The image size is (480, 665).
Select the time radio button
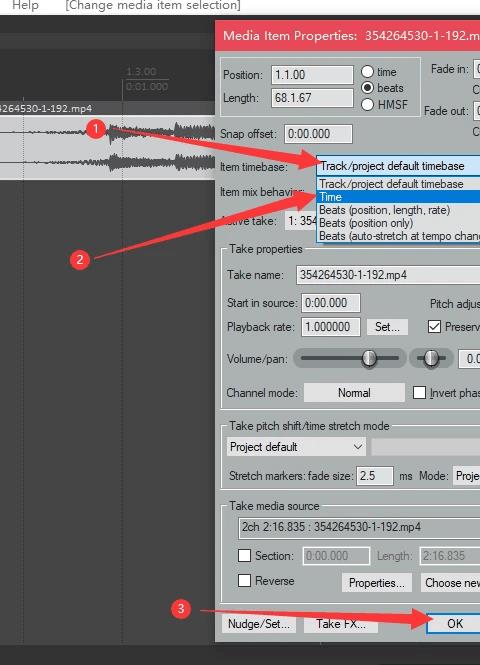pos(367,72)
